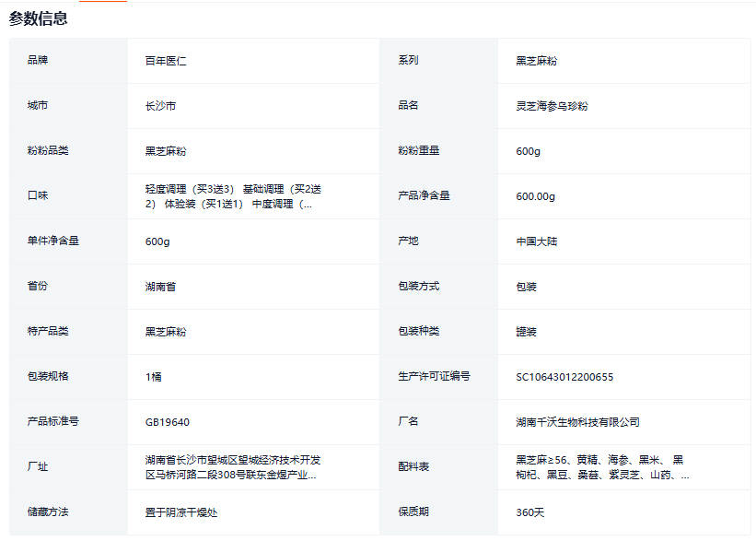Click the shelf life value 360天
Image resolution: width=756 pixels, height=541 pixels.
(x=530, y=512)
